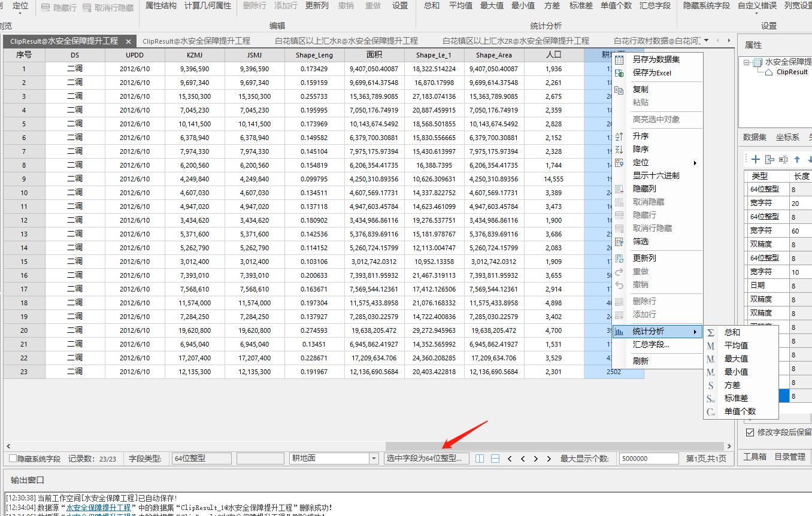
Task: Click the horizontal split layout icon
Action: point(495,459)
